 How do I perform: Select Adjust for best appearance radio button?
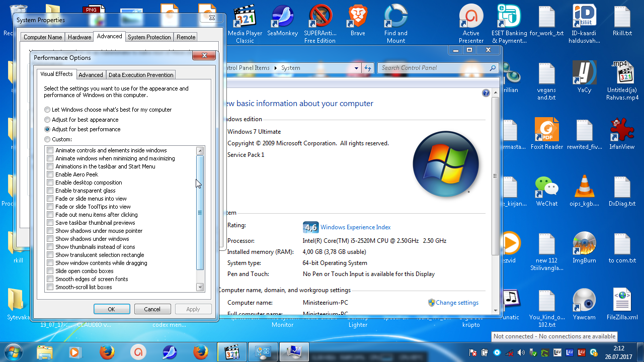pos(47,120)
